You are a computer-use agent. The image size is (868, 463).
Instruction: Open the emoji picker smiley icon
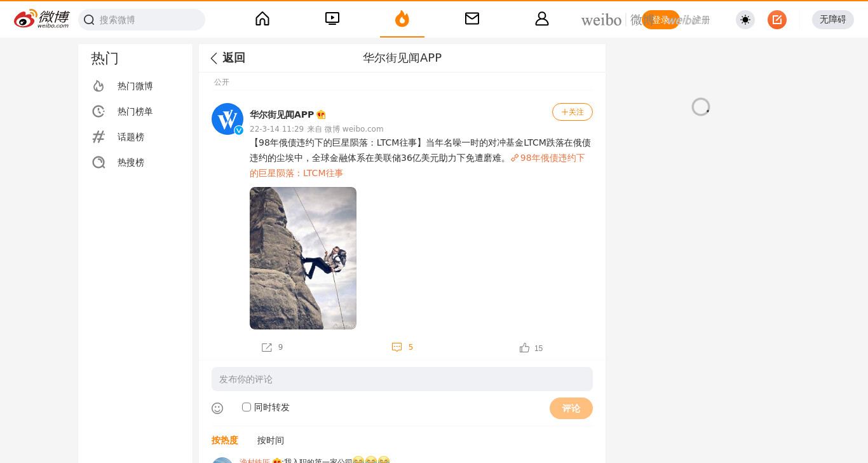(217, 408)
